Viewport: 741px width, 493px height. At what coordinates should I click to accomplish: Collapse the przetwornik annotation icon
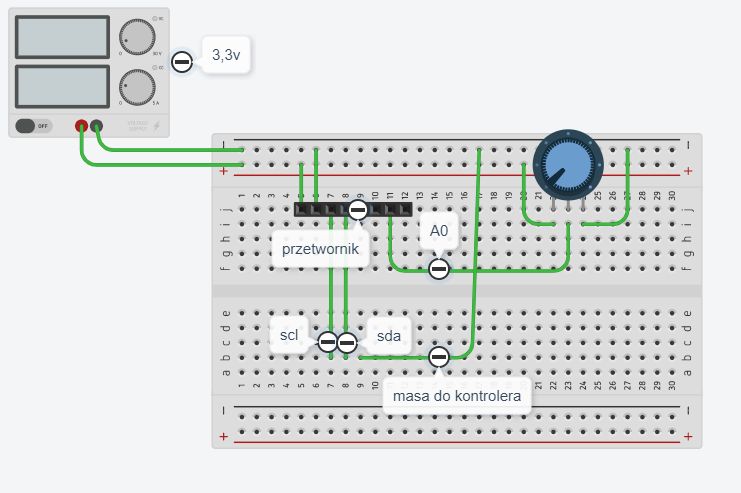pyautogui.click(x=358, y=209)
